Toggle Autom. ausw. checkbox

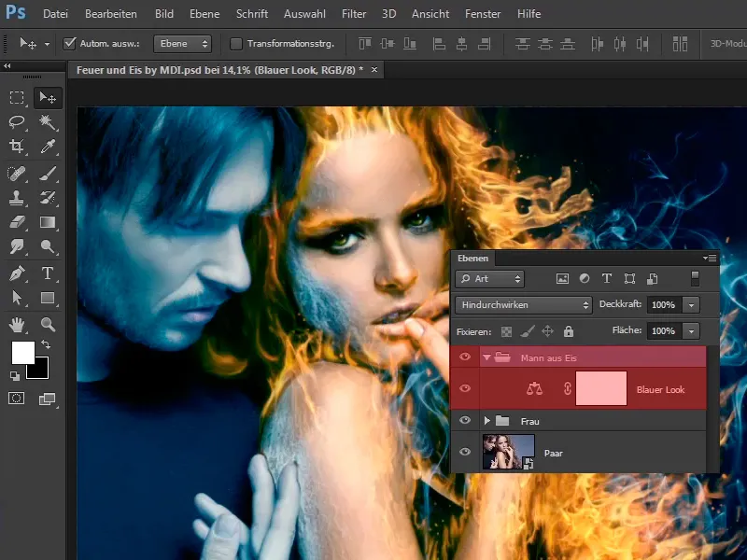coord(69,44)
